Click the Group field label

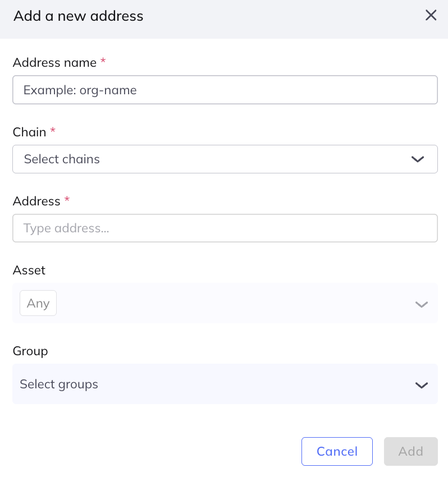click(30, 351)
